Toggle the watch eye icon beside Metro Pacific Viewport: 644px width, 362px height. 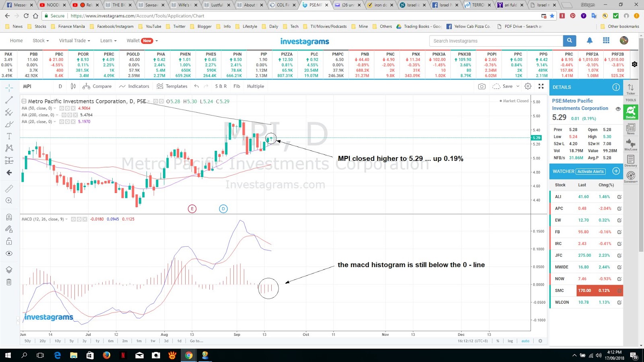(618, 109)
